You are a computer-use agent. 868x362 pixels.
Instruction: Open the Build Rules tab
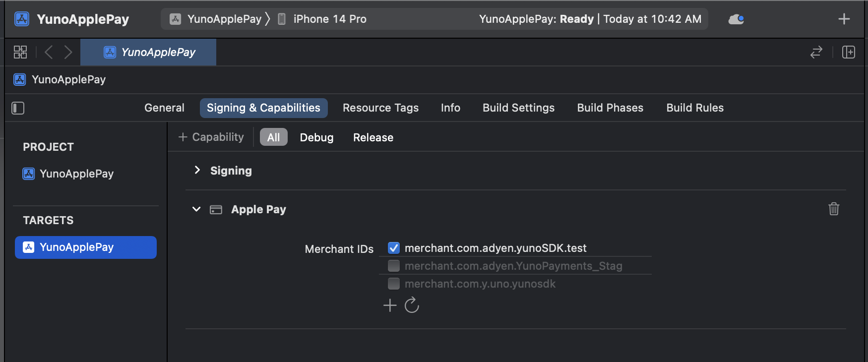[x=695, y=108]
